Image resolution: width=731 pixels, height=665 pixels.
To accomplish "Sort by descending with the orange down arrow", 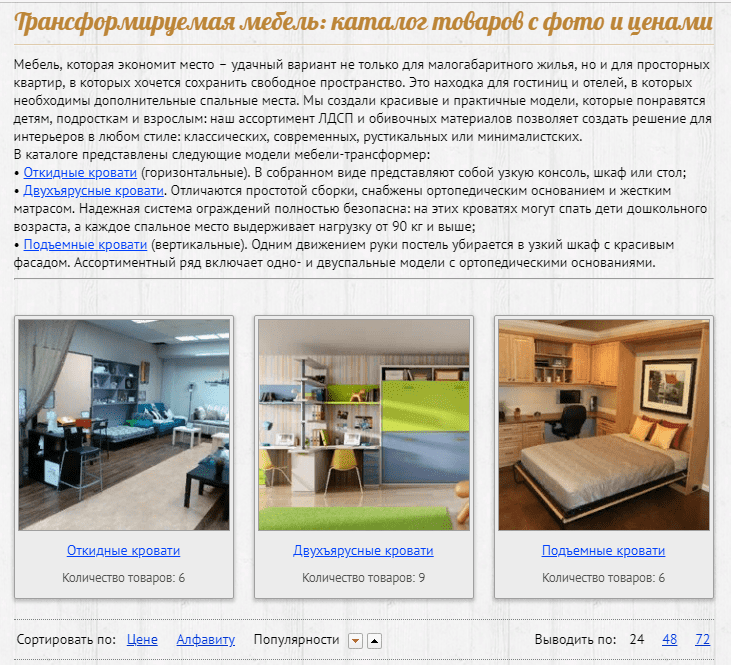I will click(x=355, y=641).
